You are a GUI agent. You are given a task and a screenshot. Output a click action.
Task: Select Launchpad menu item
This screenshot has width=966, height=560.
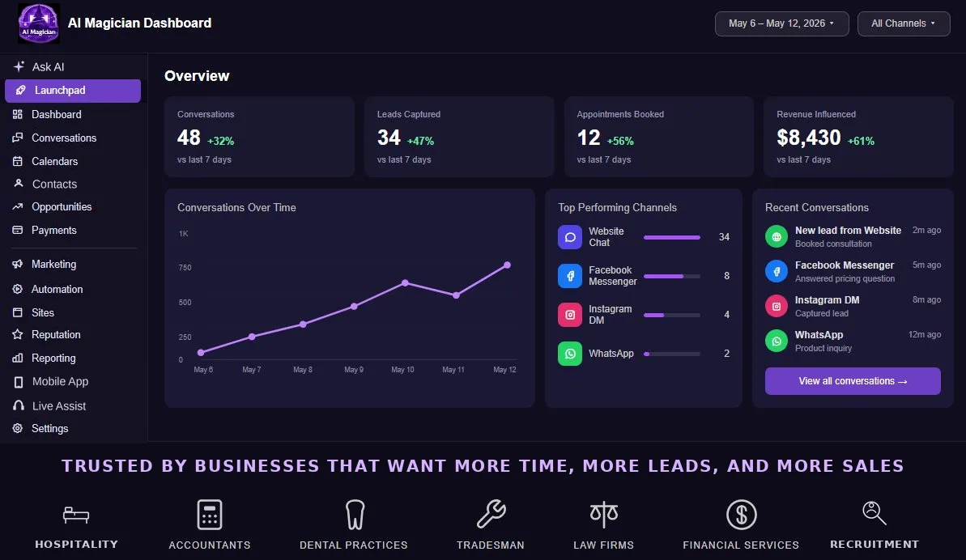click(73, 91)
